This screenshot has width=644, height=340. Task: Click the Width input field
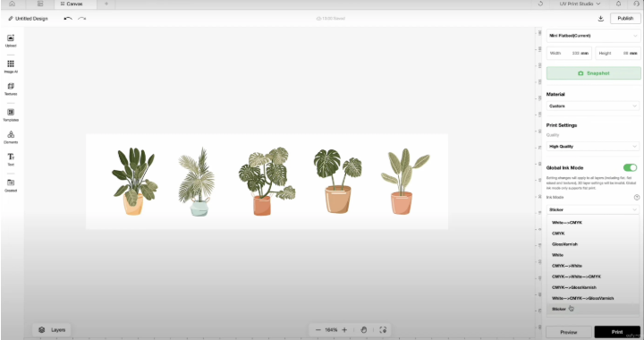pyautogui.click(x=569, y=54)
